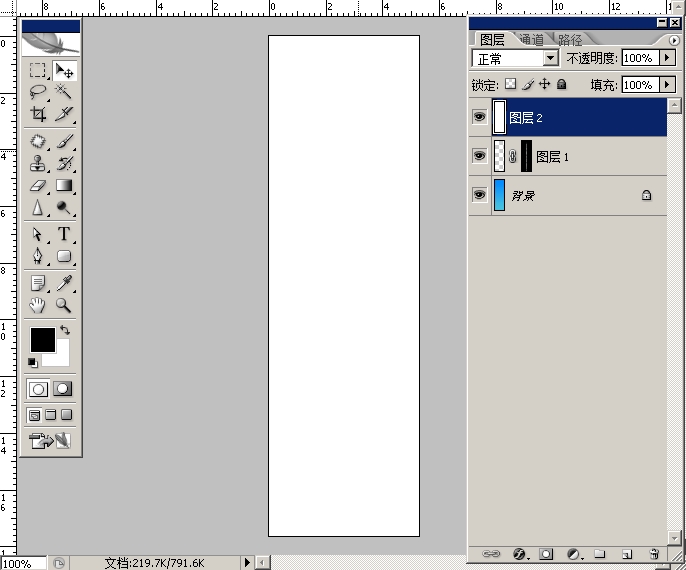Select the Dodge tool
The width and height of the screenshot is (686, 570).
click(64, 207)
